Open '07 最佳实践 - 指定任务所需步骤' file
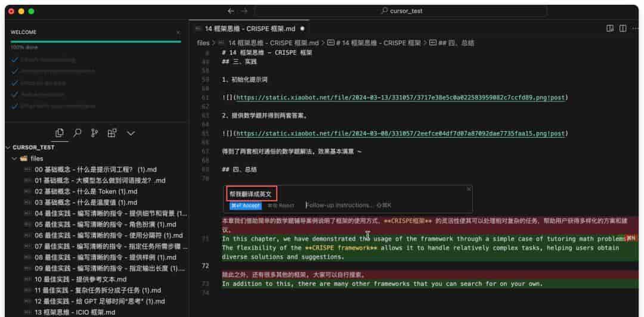 [111, 247]
